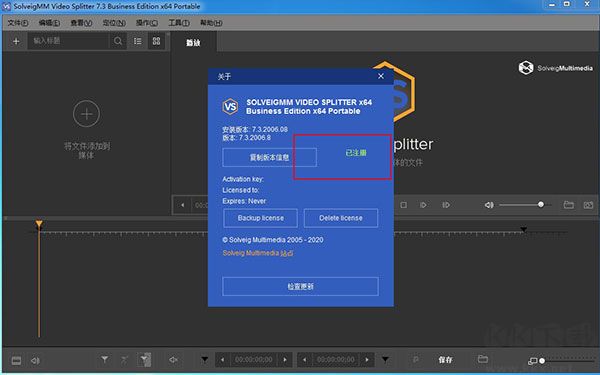Click the orange timeline cursor marker
Viewport: 600px width, 375px height.
tap(39, 224)
